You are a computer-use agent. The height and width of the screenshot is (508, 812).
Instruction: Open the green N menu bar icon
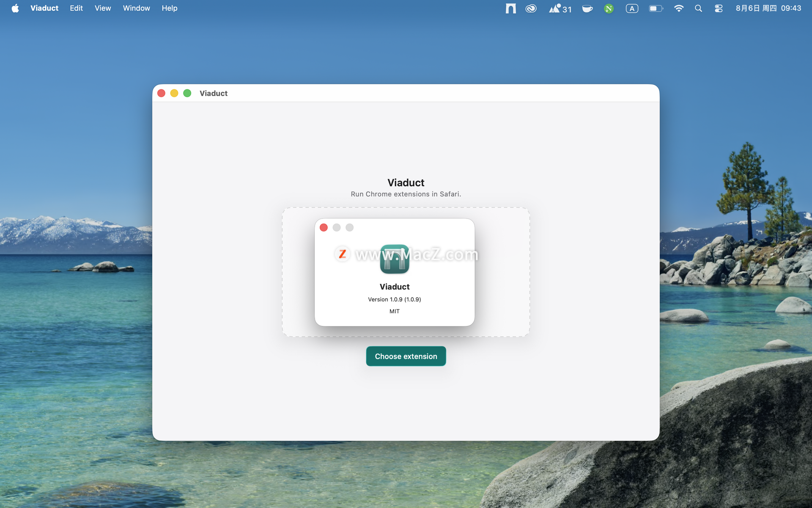[609, 8]
